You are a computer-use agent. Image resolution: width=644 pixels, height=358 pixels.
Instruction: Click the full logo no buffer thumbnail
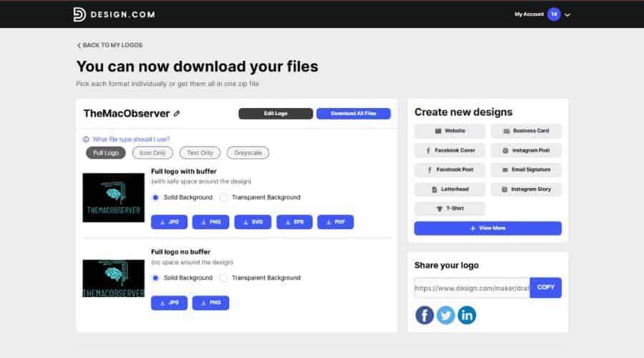tap(113, 279)
